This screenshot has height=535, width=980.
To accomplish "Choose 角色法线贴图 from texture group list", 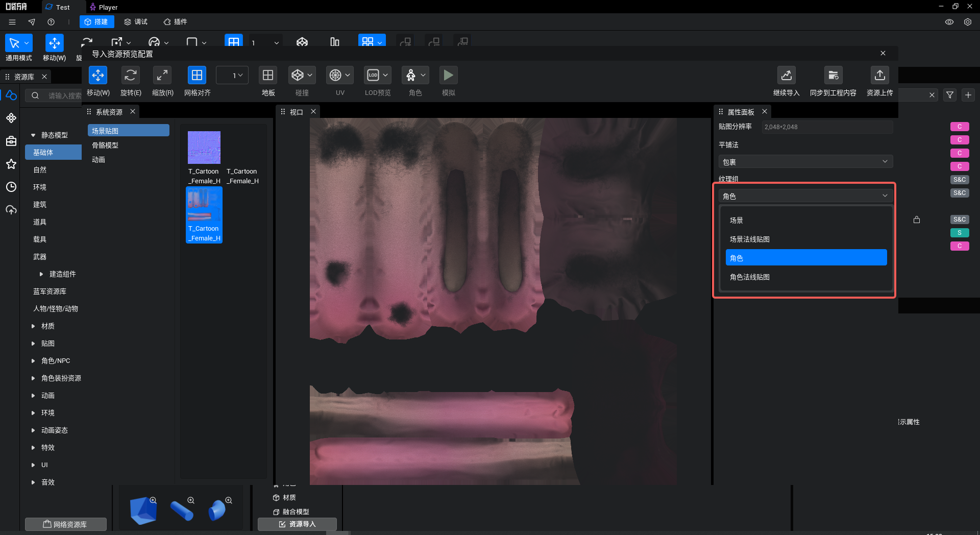I will coord(806,277).
